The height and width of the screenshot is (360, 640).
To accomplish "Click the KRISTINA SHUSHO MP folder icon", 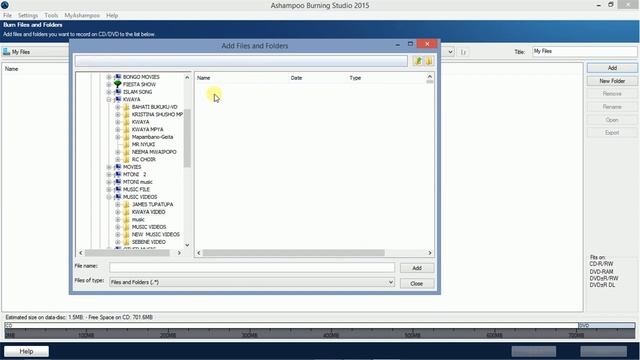I will coord(127,114).
